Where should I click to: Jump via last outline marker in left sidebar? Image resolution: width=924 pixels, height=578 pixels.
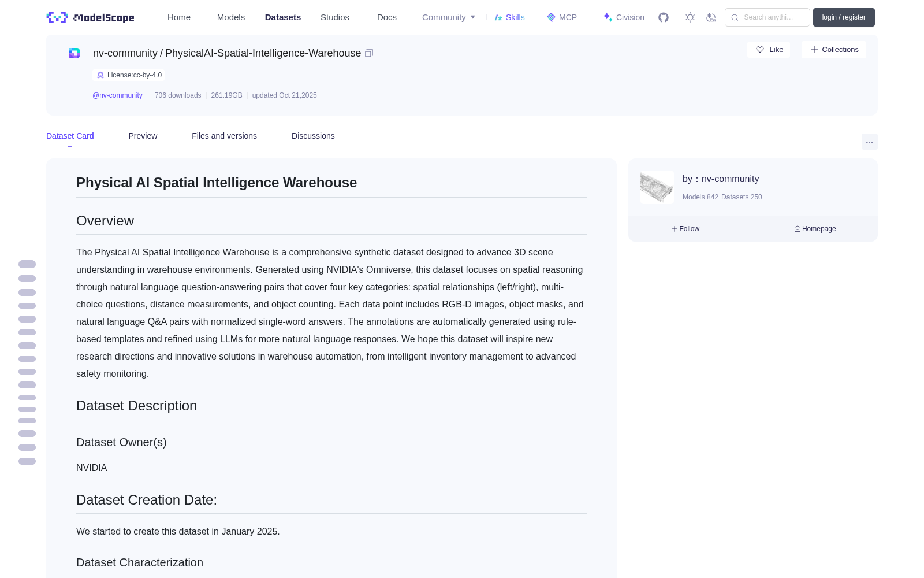27,461
